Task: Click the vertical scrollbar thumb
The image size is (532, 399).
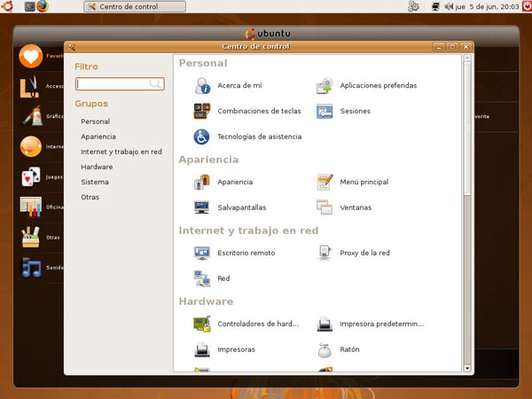Action: (467, 129)
